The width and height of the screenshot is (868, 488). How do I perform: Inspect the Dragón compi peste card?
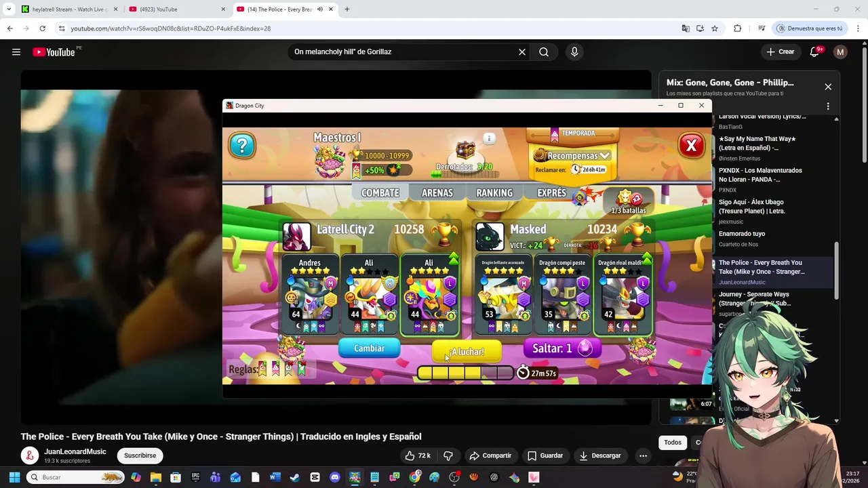click(x=562, y=296)
